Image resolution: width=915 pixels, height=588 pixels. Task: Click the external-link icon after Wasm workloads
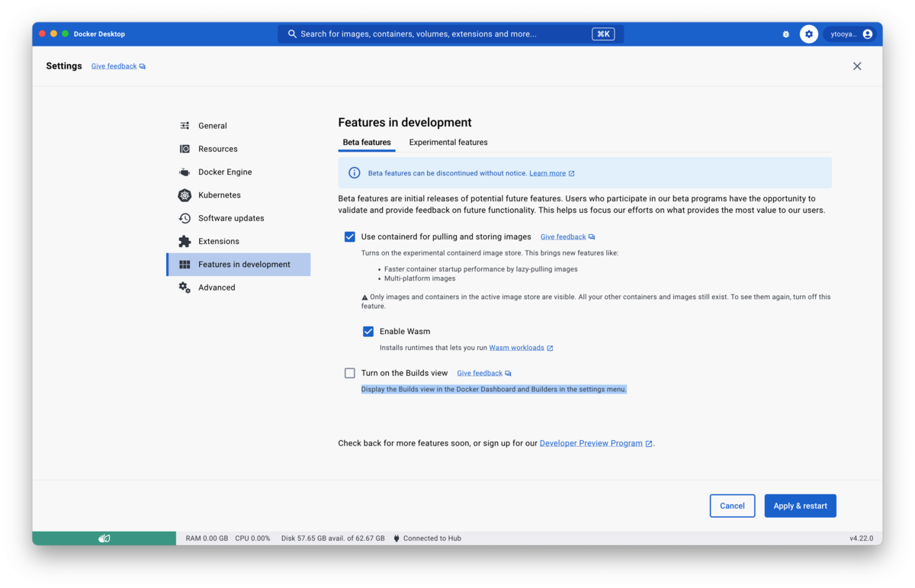click(550, 349)
